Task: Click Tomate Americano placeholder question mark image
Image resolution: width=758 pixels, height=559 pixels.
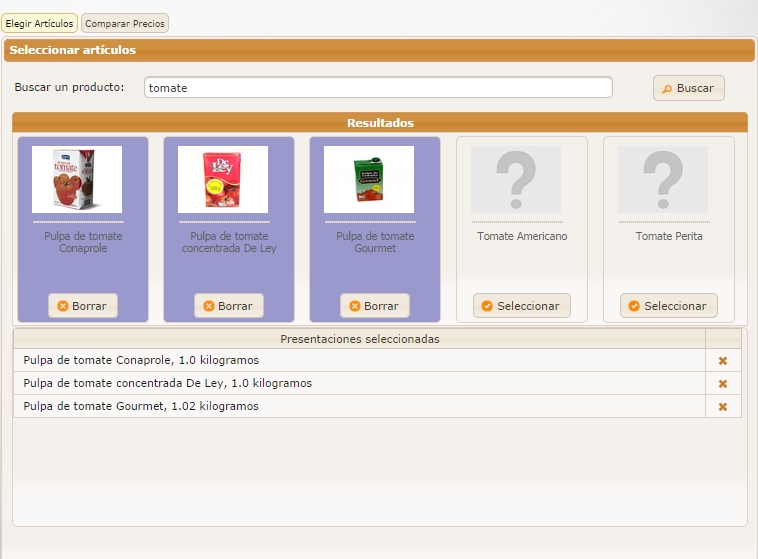Action: pos(516,180)
